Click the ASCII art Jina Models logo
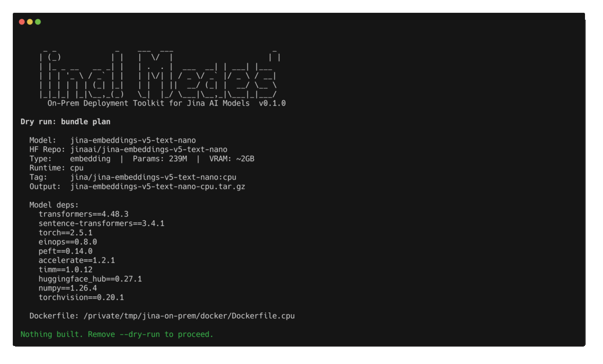Image resolution: width=603 pixels, height=364 pixels. tap(159, 74)
